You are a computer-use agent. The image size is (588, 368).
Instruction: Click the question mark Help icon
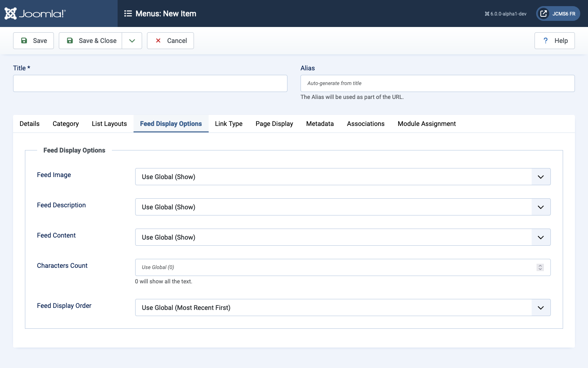pos(546,40)
